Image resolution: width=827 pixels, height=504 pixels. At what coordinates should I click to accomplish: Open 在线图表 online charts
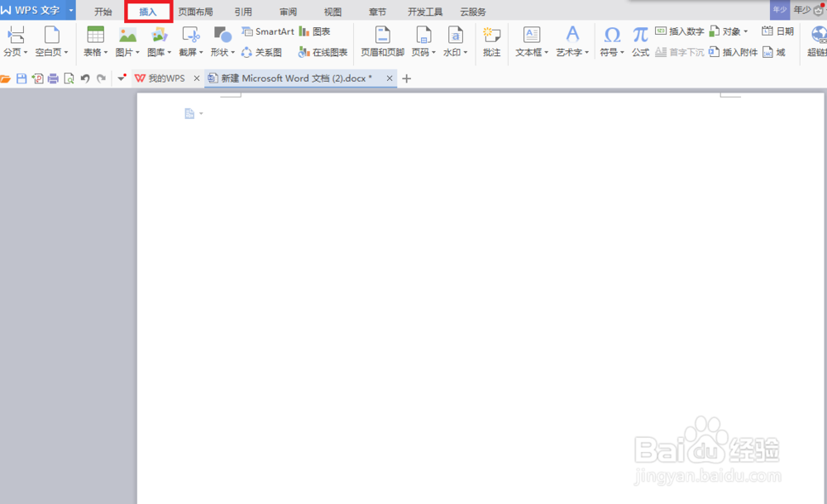[323, 52]
